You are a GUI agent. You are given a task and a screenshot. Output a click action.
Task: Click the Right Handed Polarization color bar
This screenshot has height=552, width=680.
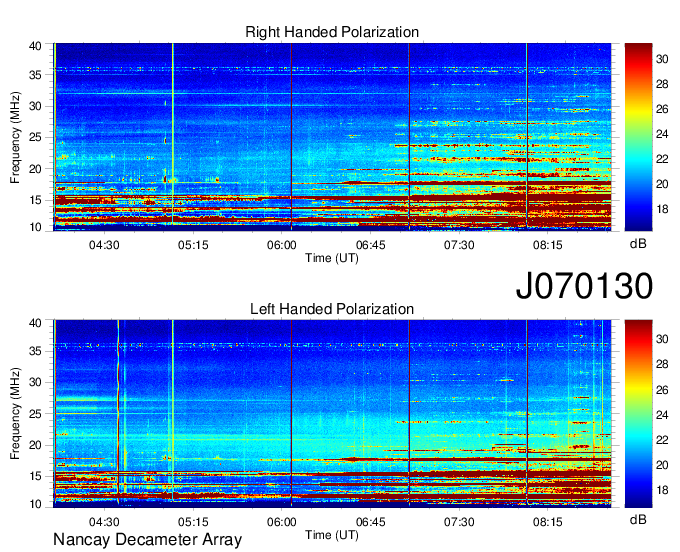638,137
